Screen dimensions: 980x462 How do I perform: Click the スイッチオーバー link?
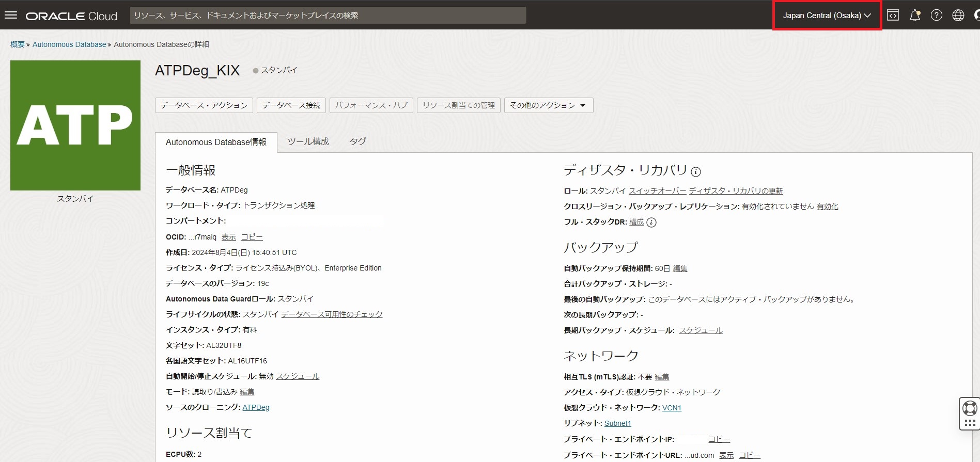point(657,191)
